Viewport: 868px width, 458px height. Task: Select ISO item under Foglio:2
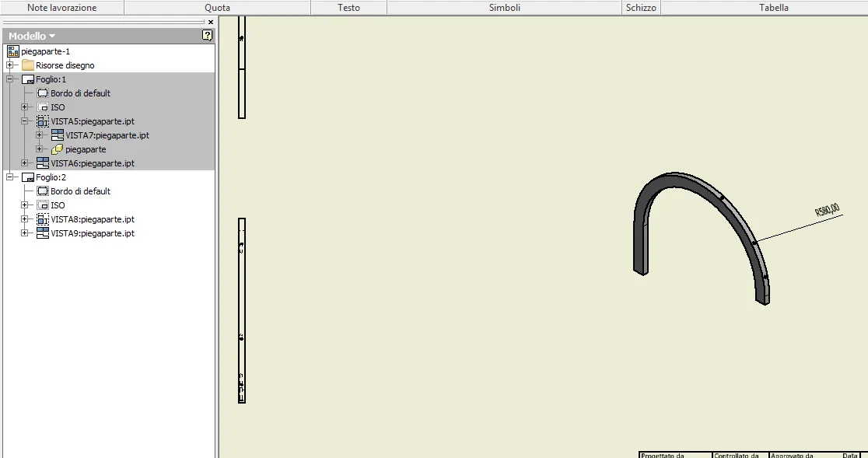click(x=58, y=205)
